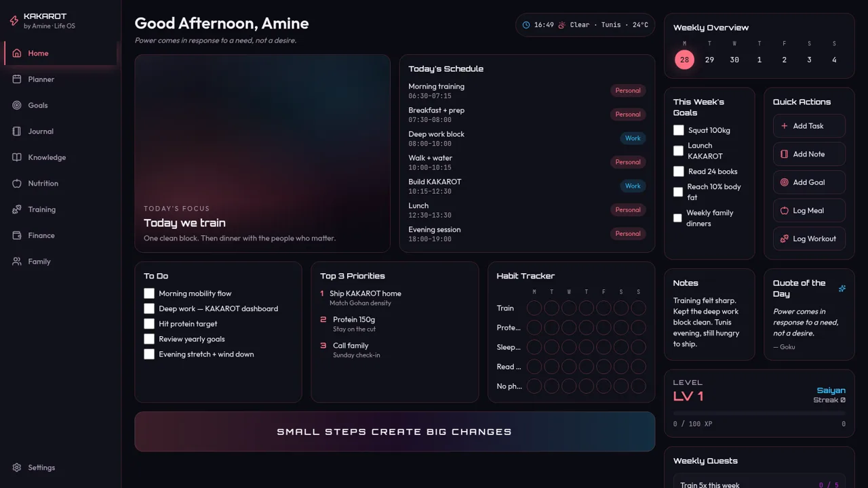Tick the Review yearly goals checkbox
868x488 pixels.
tap(149, 339)
